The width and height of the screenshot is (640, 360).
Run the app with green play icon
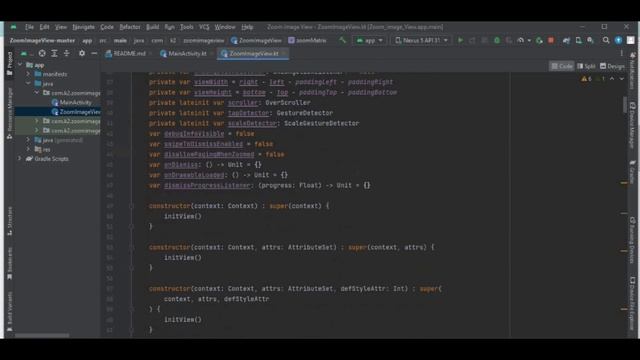[x=460, y=40]
